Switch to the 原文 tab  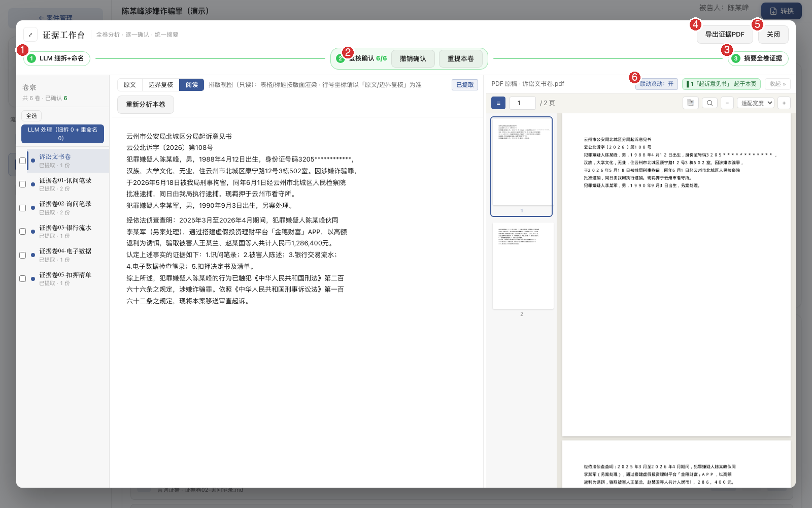[129, 85]
